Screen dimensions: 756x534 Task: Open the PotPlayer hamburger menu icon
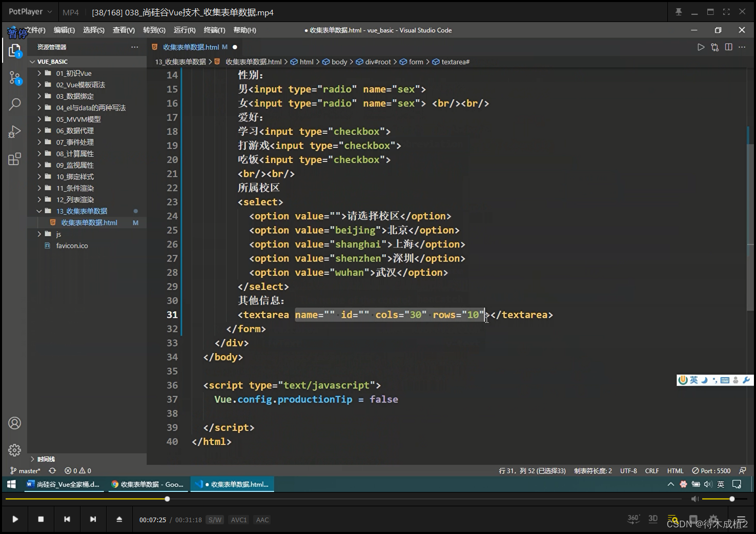pos(741,519)
